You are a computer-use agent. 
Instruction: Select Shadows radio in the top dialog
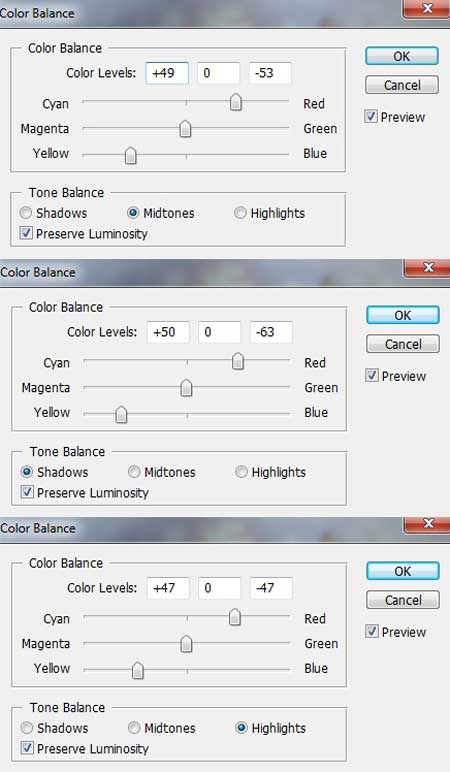point(26,213)
